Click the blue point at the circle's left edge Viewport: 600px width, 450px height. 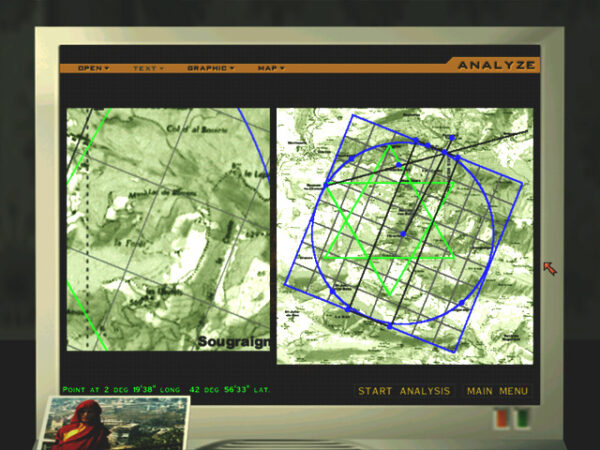click(324, 185)
